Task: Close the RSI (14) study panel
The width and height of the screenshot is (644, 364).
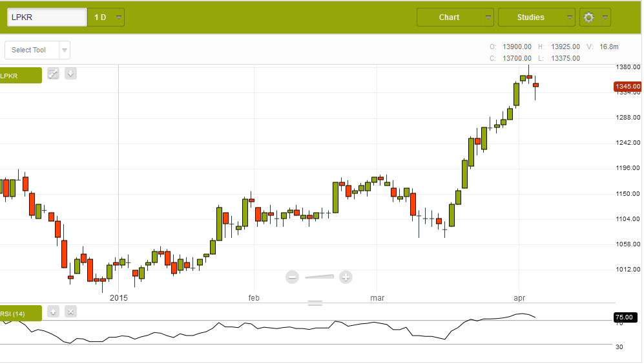Action: [71, 312]
